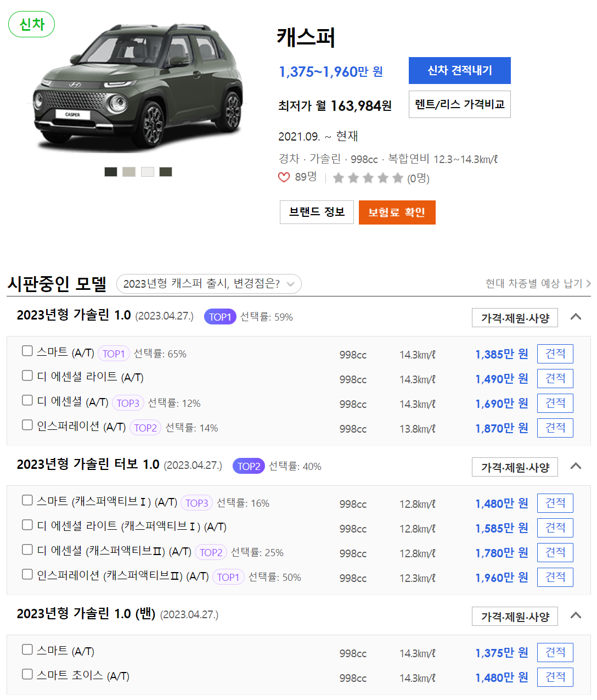The image size is (597, 700).
Task: Click the Casper car image
Action: pos(138,88)
